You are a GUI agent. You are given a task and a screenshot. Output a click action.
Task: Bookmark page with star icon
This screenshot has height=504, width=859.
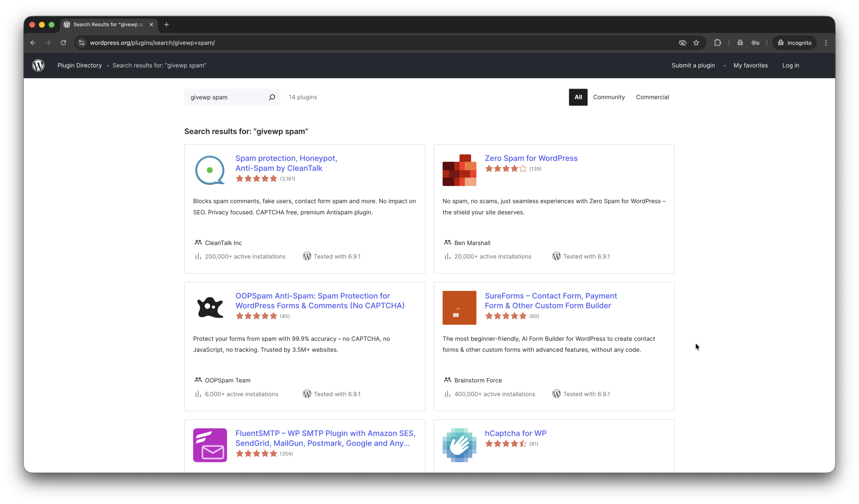(696, 43)
